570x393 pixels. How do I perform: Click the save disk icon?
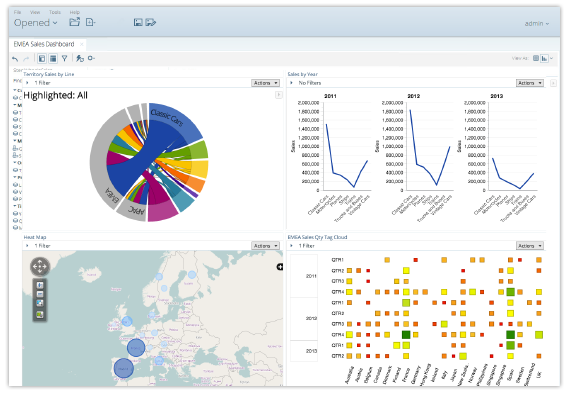[x=138, y=23]
